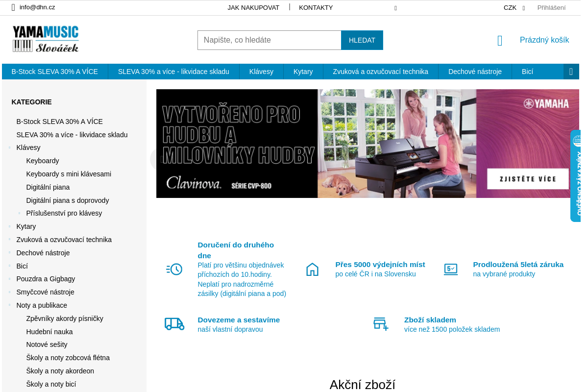Open B-Stock SLEVA 30% A VÍCE menu
588x392 pixels.
pos(55,72)
